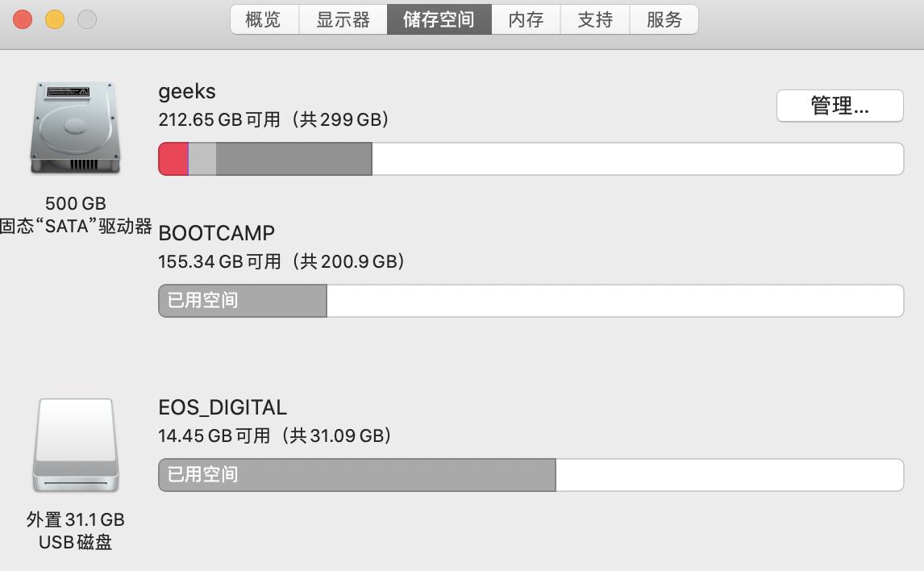Click the BOOTCAMP 已用空间 used bar
The width and height of the screenshot is (924, 571).
pyautogui.click(x=243, y=301)
